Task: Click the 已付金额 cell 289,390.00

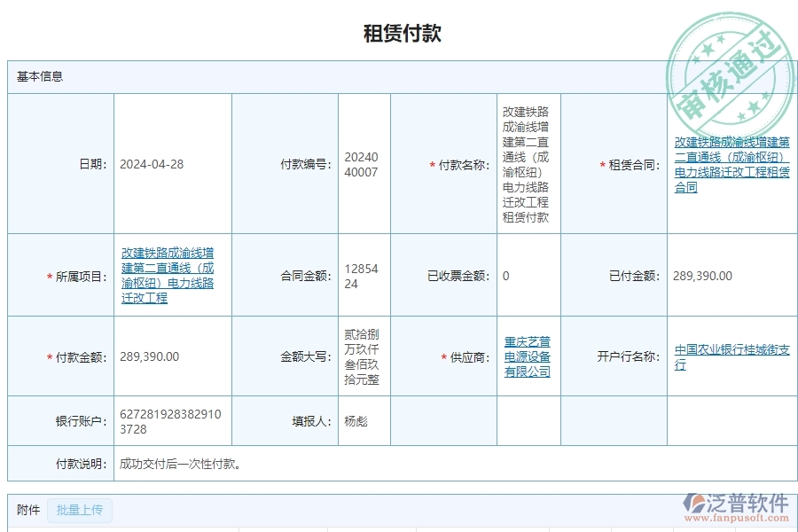Action: click(701, 275)
